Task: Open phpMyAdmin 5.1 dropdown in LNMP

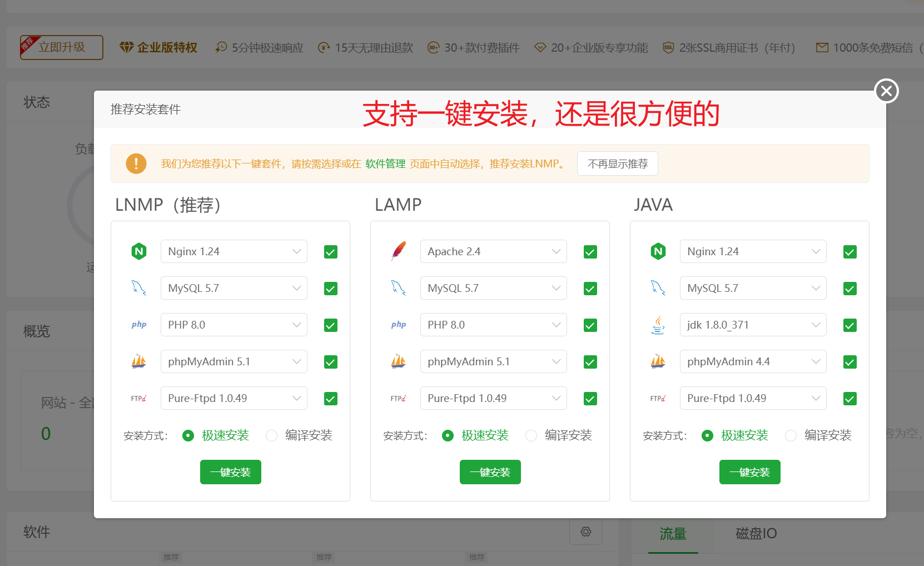Action: 234,361
